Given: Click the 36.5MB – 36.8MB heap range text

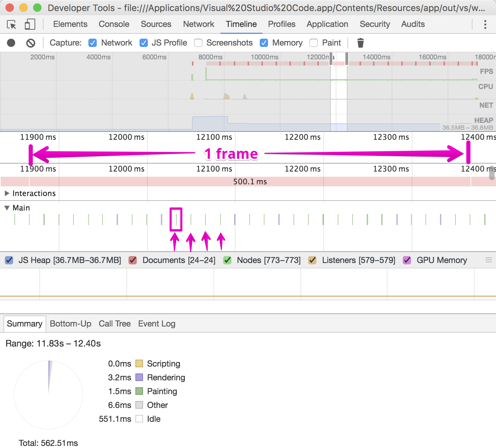Looking at the screenshot, I should pos(468,128).
